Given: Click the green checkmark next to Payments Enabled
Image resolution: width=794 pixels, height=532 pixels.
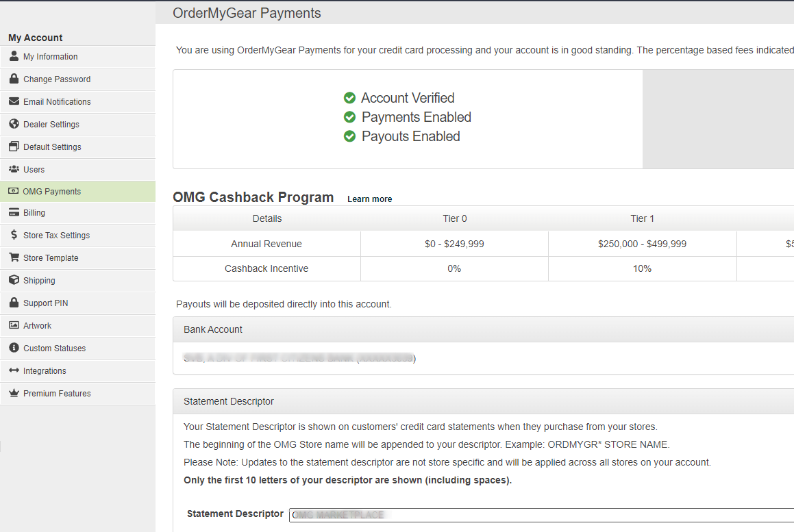Looking at the screenshot, I should click(349, 117).
